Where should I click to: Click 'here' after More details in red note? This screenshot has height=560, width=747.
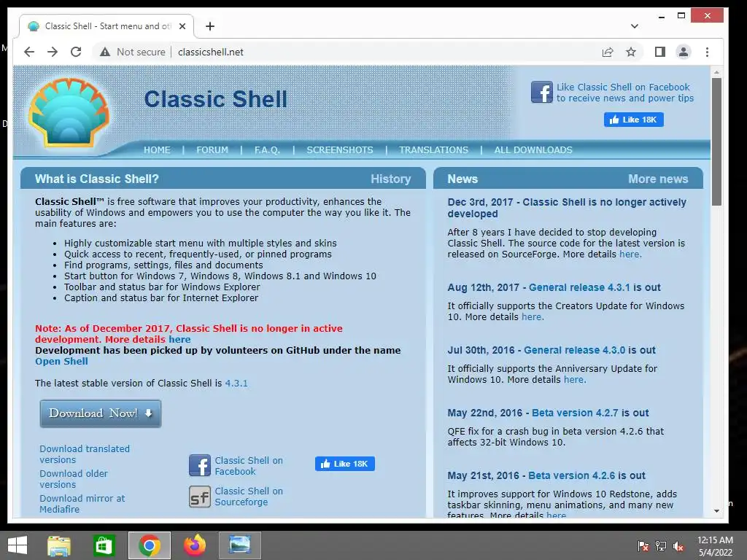coord(179,340)
